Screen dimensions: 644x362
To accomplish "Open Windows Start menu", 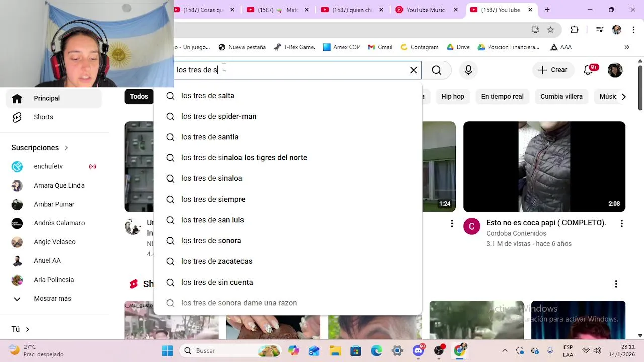I will (x=168, y=351).
